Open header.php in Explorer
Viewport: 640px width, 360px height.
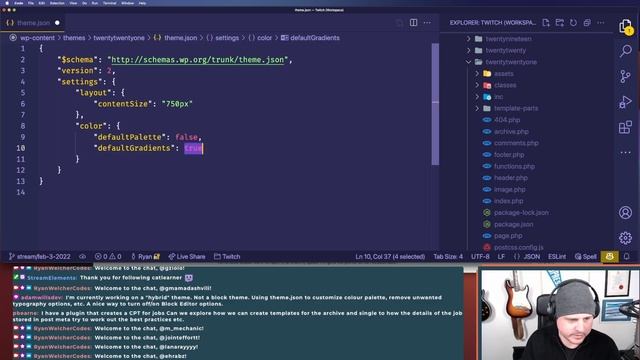(511, 178)
